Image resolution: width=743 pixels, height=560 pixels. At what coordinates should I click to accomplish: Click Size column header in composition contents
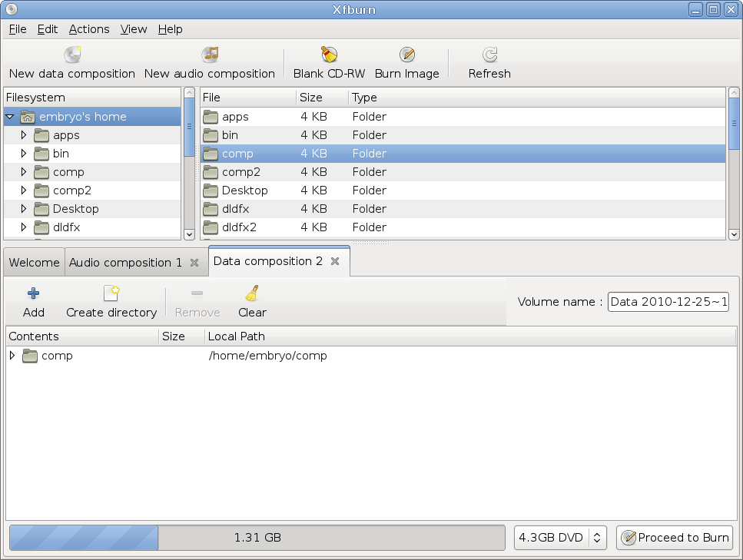[x=182, y=336]
